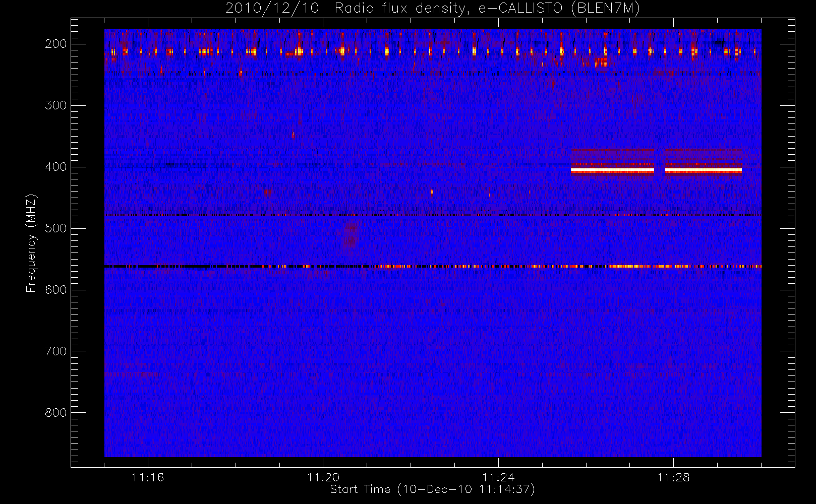Click the 11:16 time tick label
Image resolution: width=816 pixels, height=504 pixels.
148,477
